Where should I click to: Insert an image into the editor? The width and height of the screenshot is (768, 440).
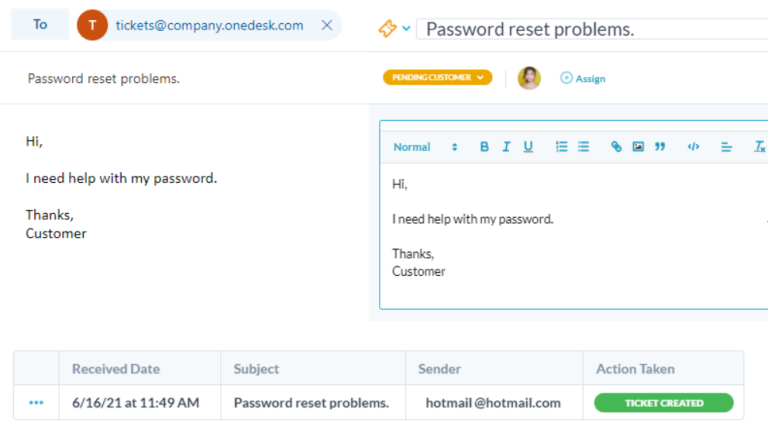point(638,147)
